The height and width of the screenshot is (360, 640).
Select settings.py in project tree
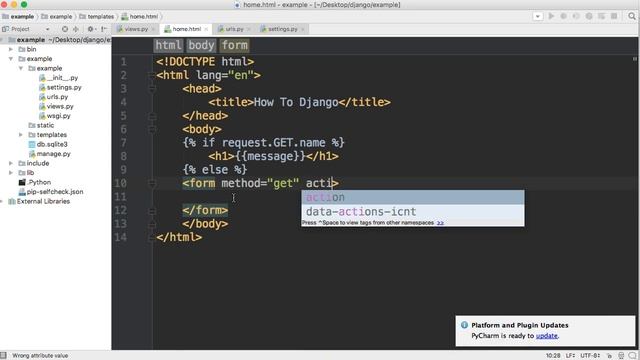[60, 87]
